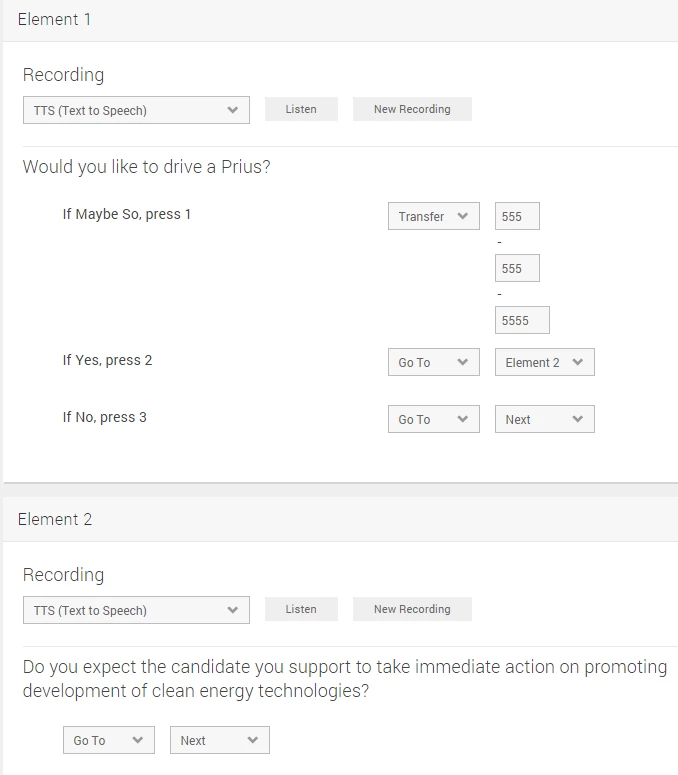The image size is (678, 775).
Task: Open Next target dropdown for 'If No, press 3'
Action: 544,419
